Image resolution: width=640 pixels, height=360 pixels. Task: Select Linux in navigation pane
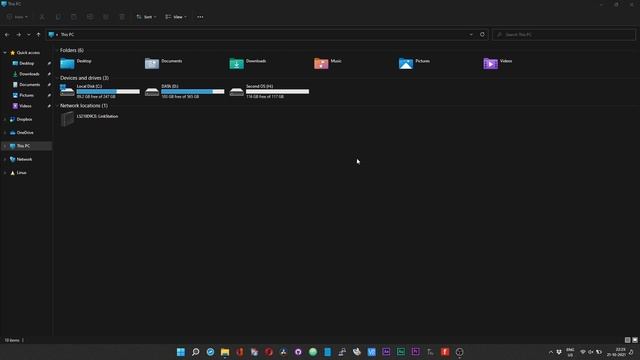[21, 173]
